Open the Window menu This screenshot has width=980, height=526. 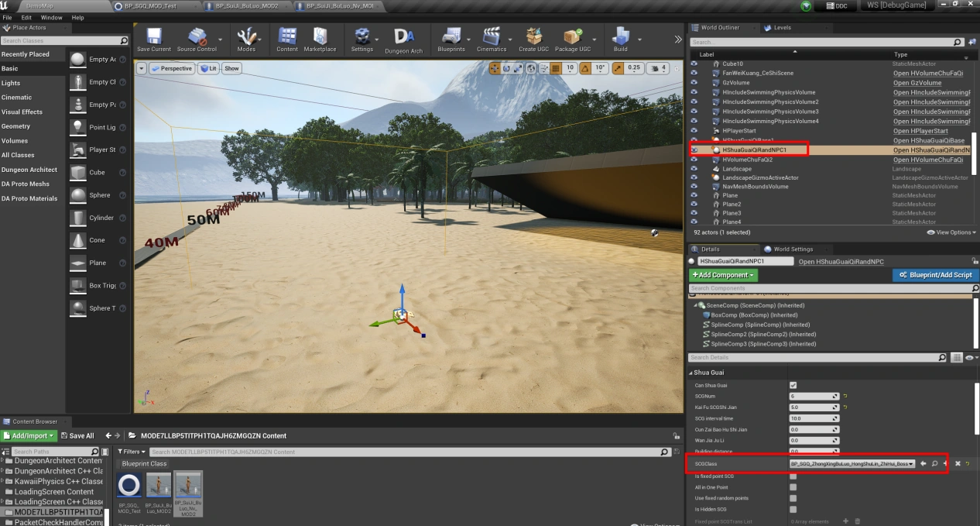point(51,17)
